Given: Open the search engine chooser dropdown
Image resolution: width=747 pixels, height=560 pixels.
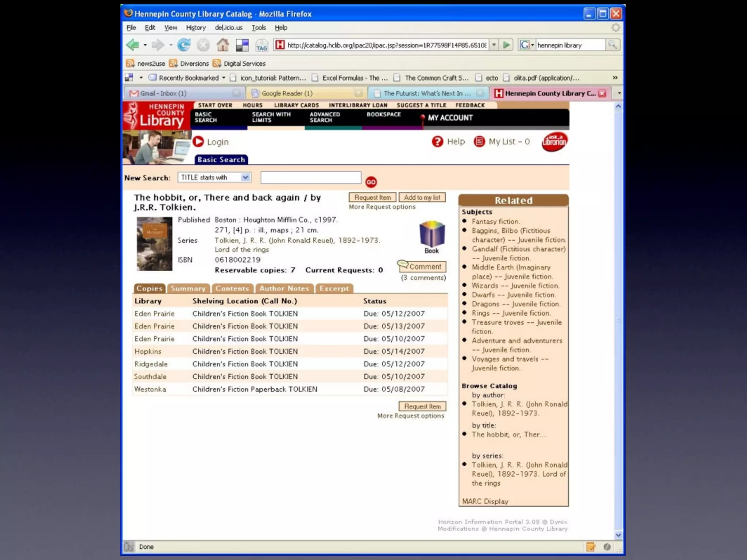Looking at the screenshot, I should [x=527, y=45].
